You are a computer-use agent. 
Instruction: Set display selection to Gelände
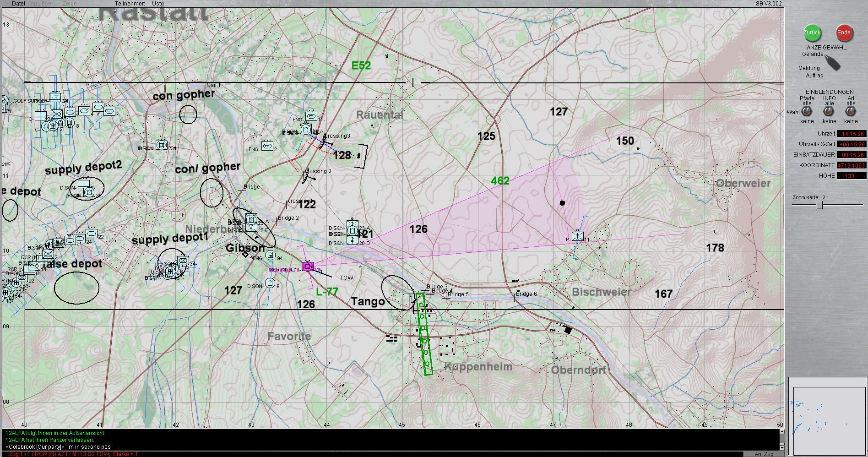(x=812, y=54)
